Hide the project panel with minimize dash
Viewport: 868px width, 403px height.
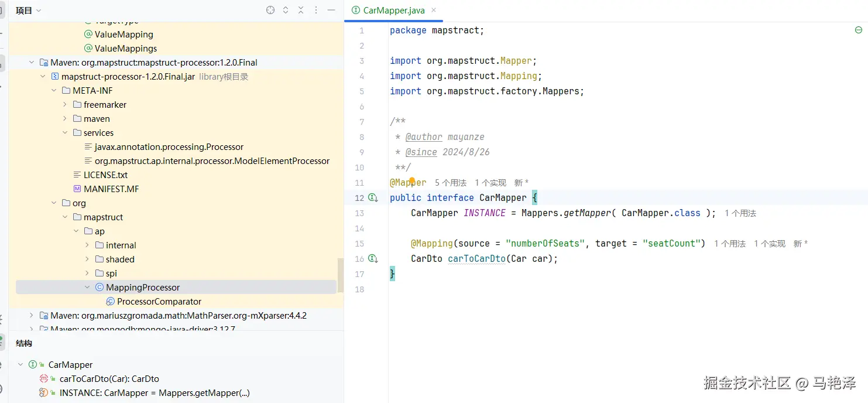pyautogui.click(x=331, y=10)
